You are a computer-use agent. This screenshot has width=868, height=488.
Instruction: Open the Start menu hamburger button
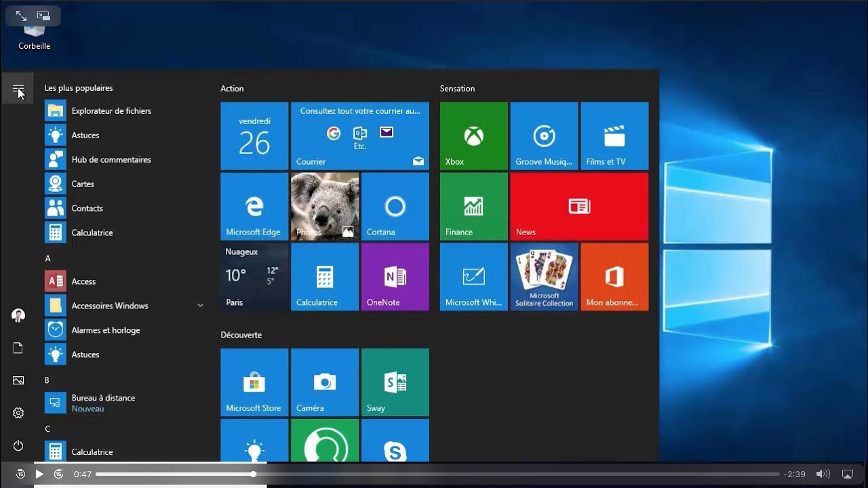pos(18,89)
